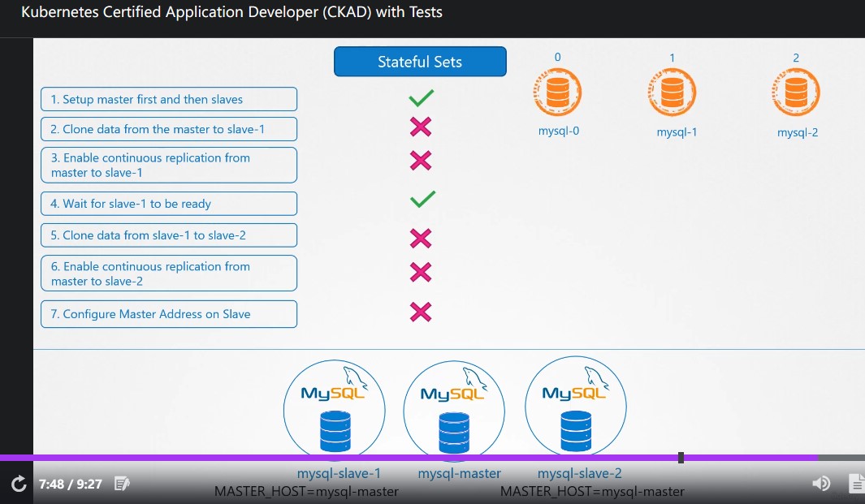Screen dimensions: 865x504
Task: Click the CKAD course title text
Action: (231, 12)
